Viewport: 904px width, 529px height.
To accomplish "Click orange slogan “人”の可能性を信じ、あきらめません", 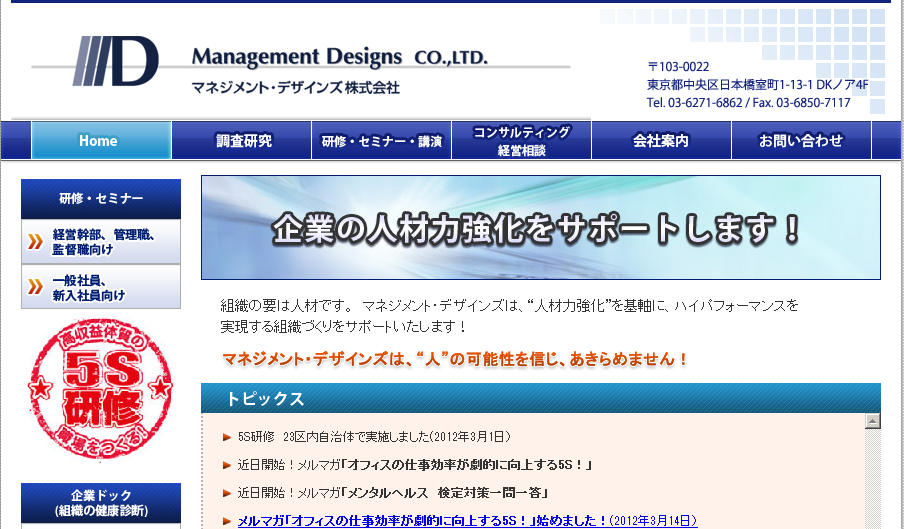I will 455,359.
